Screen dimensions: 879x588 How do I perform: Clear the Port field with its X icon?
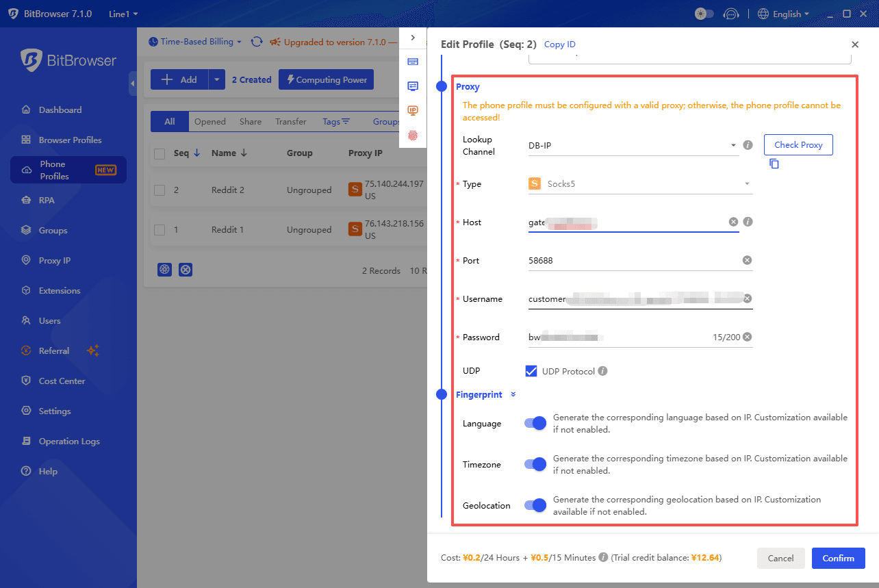[748, 260]
